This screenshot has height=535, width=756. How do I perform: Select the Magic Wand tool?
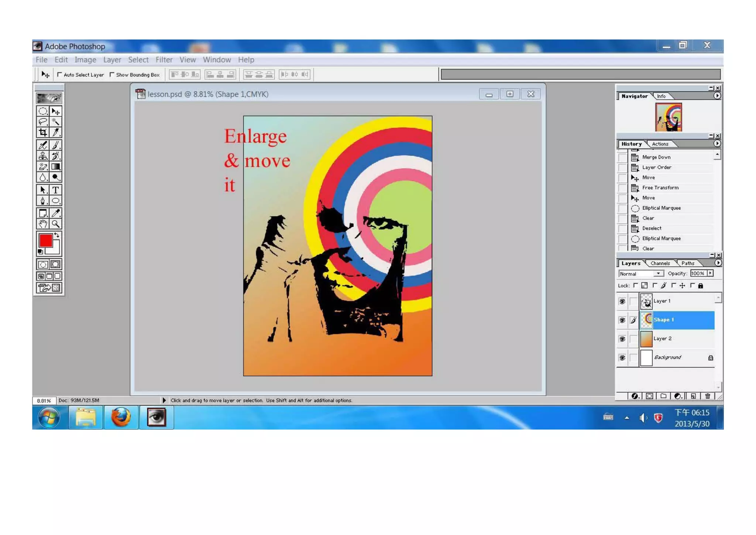(56, 121)
